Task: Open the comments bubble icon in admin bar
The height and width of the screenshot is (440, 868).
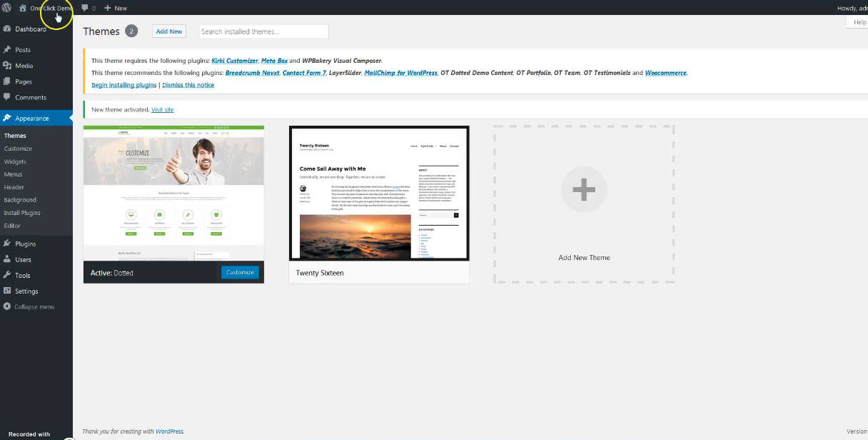Action: (86, 8)
